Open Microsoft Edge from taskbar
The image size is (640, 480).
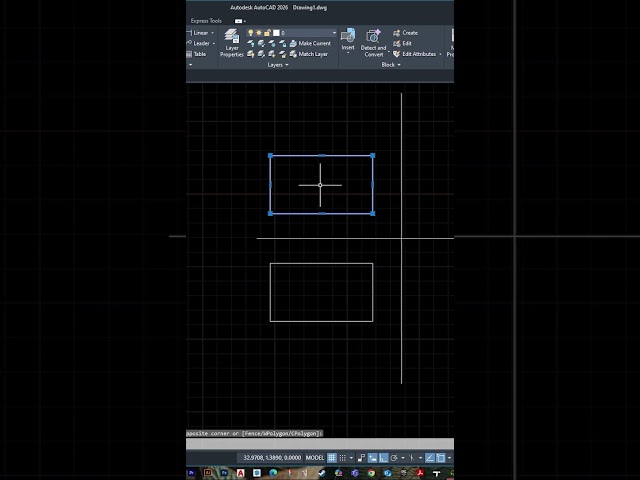click(273, 473)
